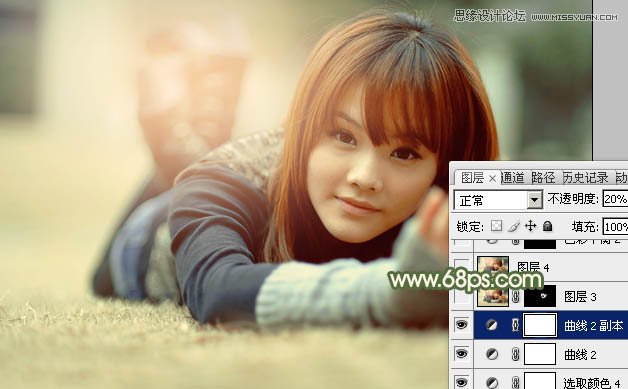The image size is (628, 389).
Task: Click adjustment icon of 曲线 2 副本 layer
Action: (x=492, y=325)
